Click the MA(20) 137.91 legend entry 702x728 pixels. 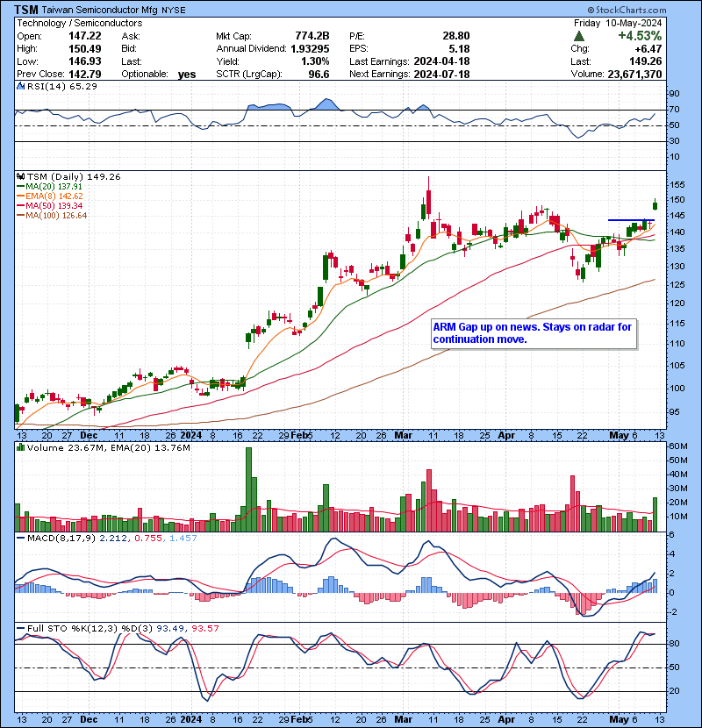(x=54, y=187)
